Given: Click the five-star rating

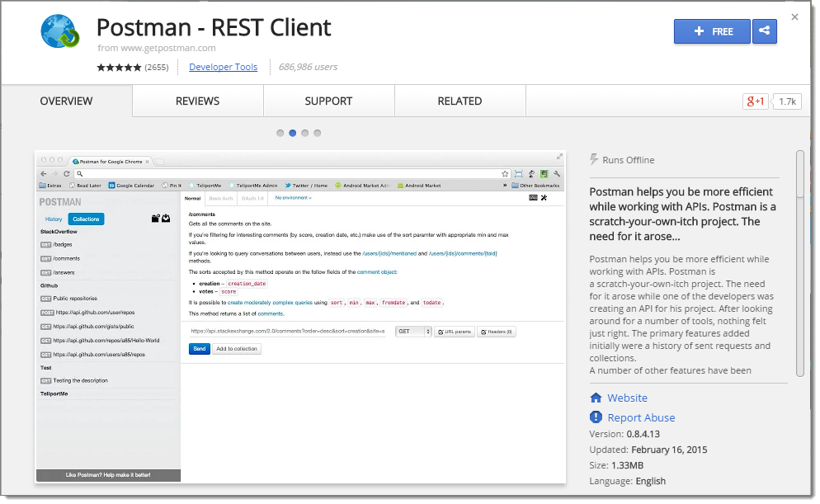Looking at the screenshot, I should tap(119, 68).
